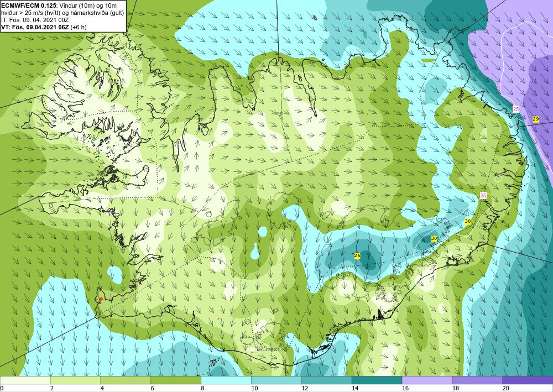Click the legend scale value '6'

152,388
